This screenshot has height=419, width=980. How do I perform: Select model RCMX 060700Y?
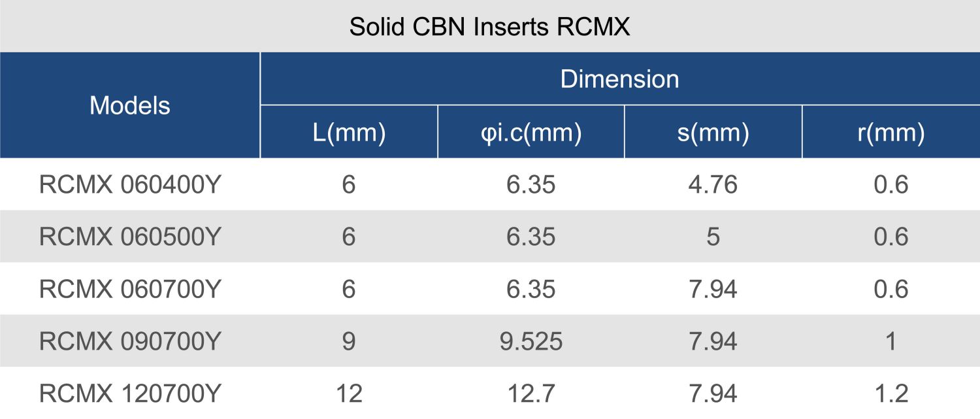coord(131,289)
